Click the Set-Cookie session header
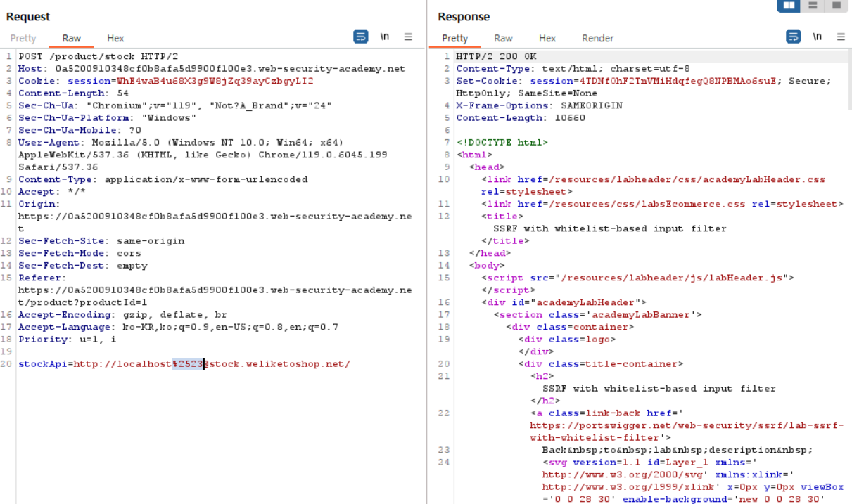 (x=644, y=87)
